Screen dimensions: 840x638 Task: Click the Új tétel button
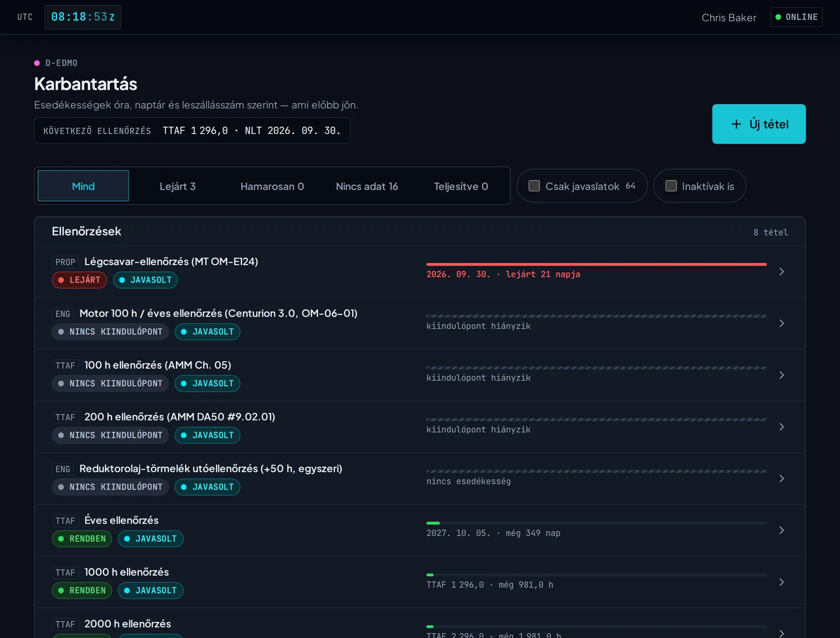(x=758, y=124)
